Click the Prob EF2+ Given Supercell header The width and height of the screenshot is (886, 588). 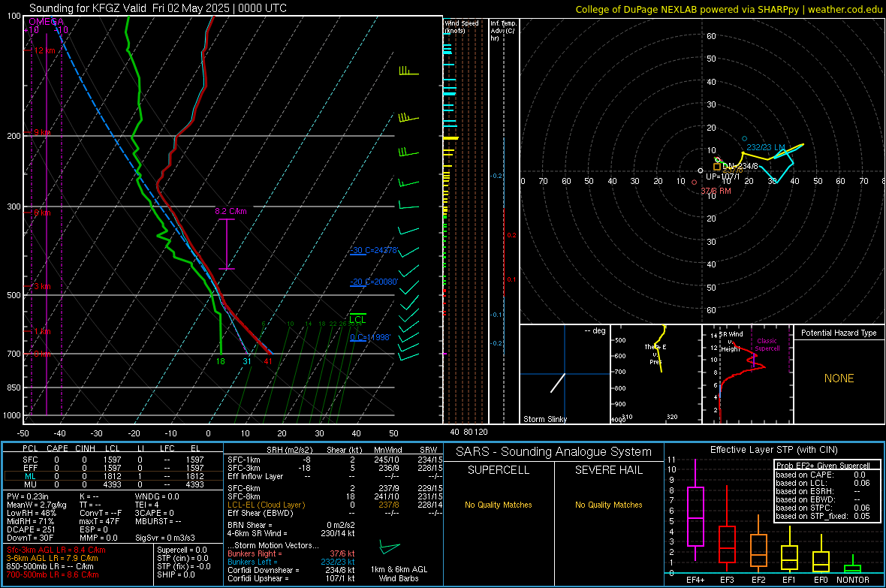tap(823, 466)
